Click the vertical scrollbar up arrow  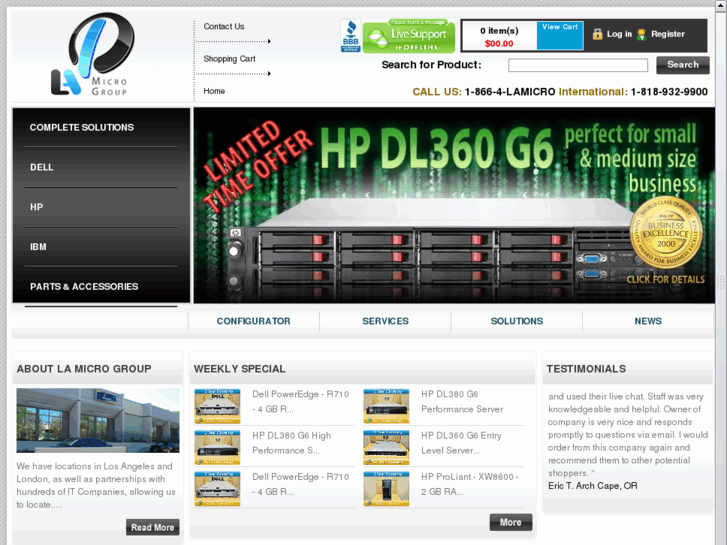[x=721, y=4]
